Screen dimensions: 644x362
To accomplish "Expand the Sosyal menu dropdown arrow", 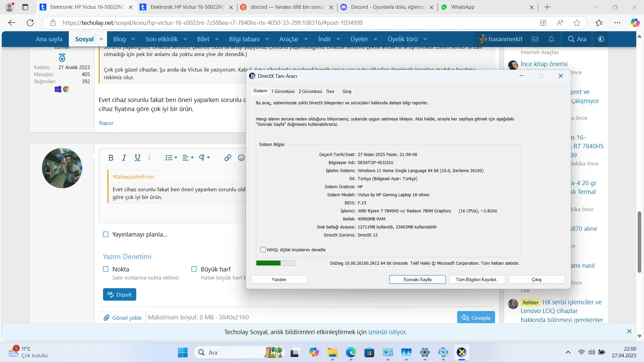I will pyautogui.click(x=101, y=39).
